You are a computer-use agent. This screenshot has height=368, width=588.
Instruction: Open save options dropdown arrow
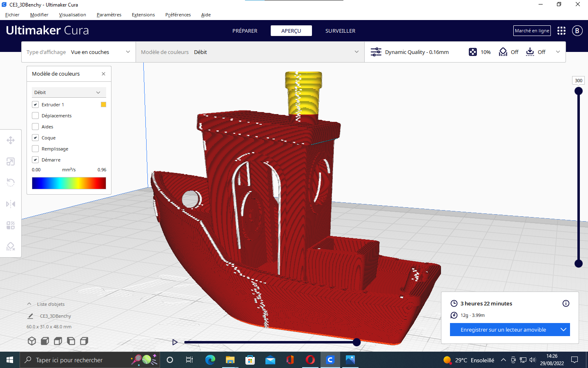pyautogui.click(x=563, y=330)
